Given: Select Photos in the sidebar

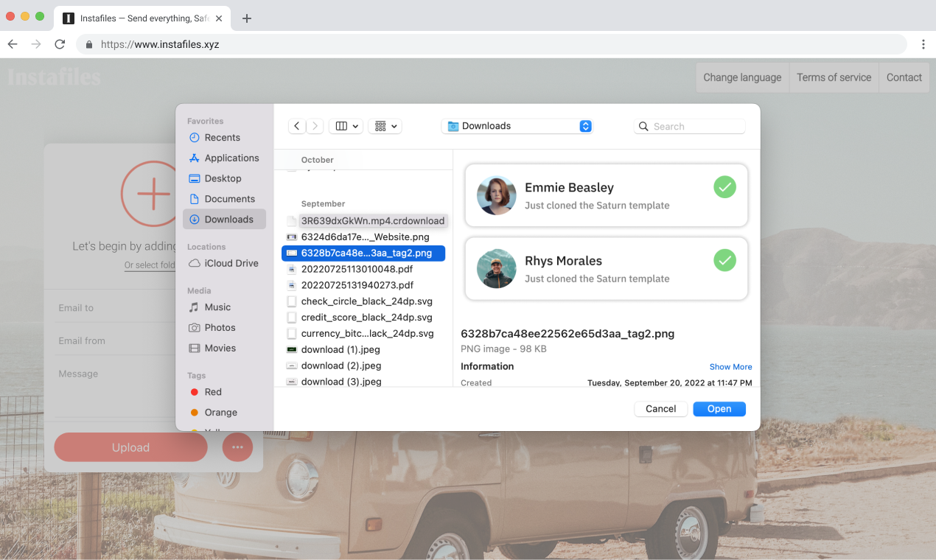Looking at the screenshot, I should tap(224, 328).
